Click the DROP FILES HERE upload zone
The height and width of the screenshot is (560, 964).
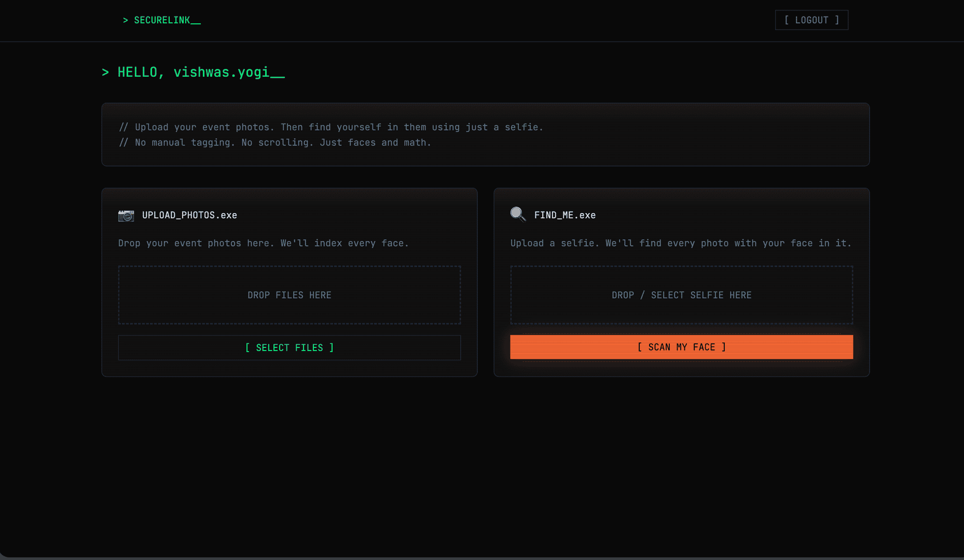[290, 295]
